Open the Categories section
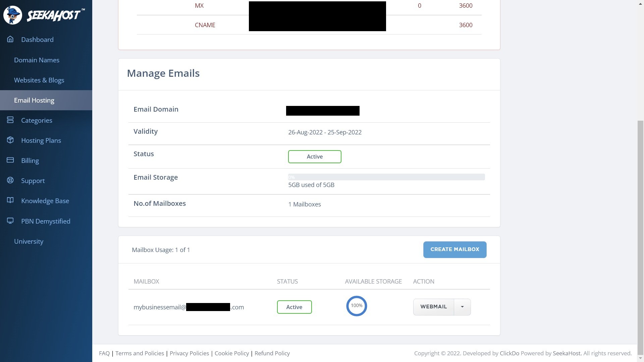 pyautogui.click(x=37, y=120)
